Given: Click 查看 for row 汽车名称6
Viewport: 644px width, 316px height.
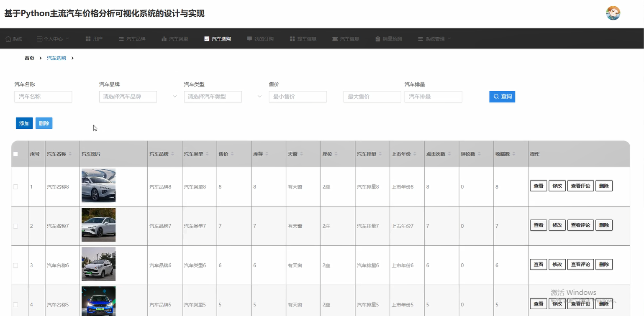Looking at the screenshot, I should point(539,265).
